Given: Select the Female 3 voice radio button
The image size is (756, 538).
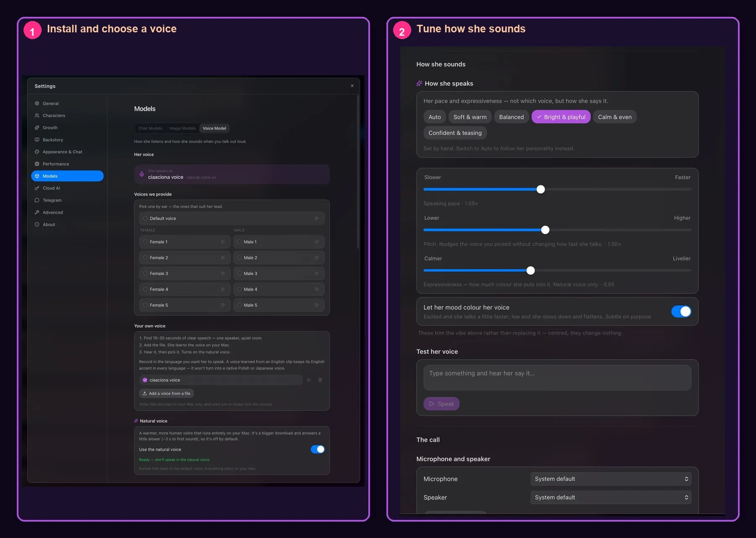Looking at the screenshot, I should click(x=145, y=274).
